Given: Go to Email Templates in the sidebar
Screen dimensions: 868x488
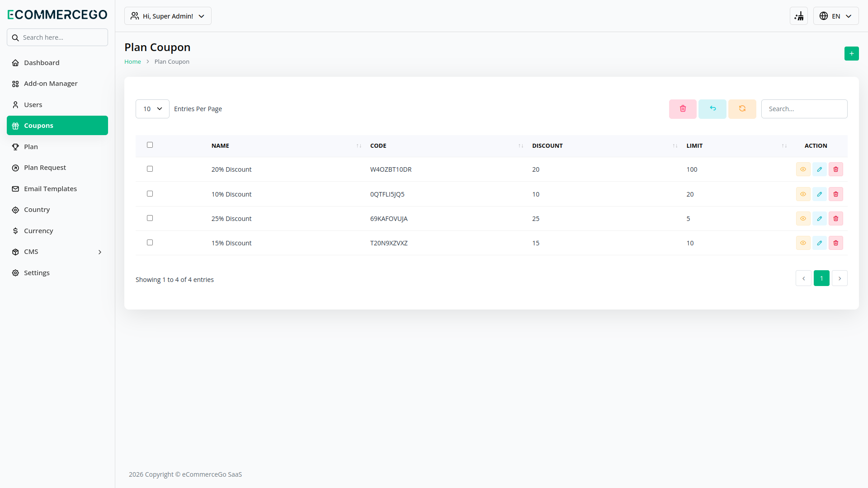Looking at the screenshot, I should 50,189.
